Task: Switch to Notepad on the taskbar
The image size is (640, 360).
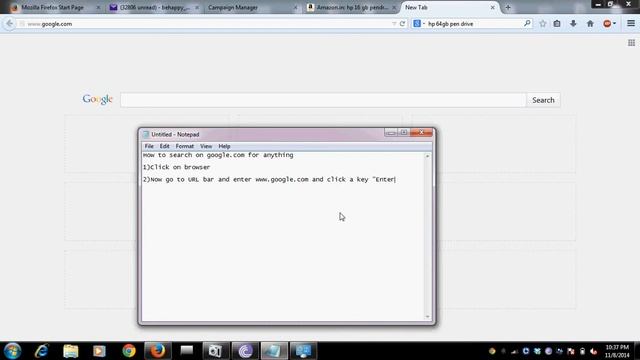Action: [274, 351]
